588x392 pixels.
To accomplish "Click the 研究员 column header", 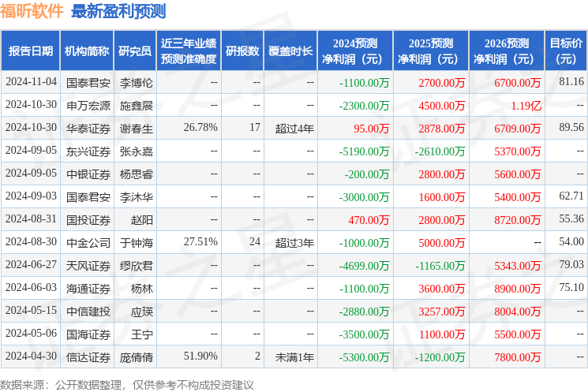I will click(x=135, y=51).
